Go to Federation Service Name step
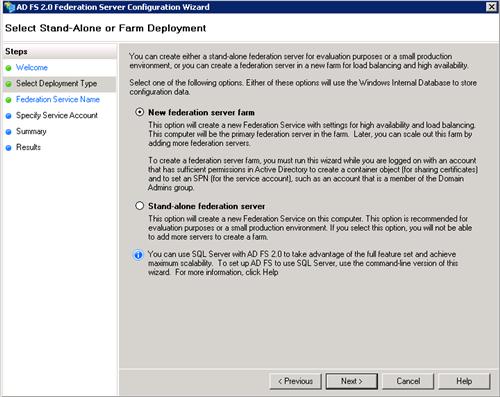This screenshot has height=397, width=500. pyautogui.click(x=58, y=99)
